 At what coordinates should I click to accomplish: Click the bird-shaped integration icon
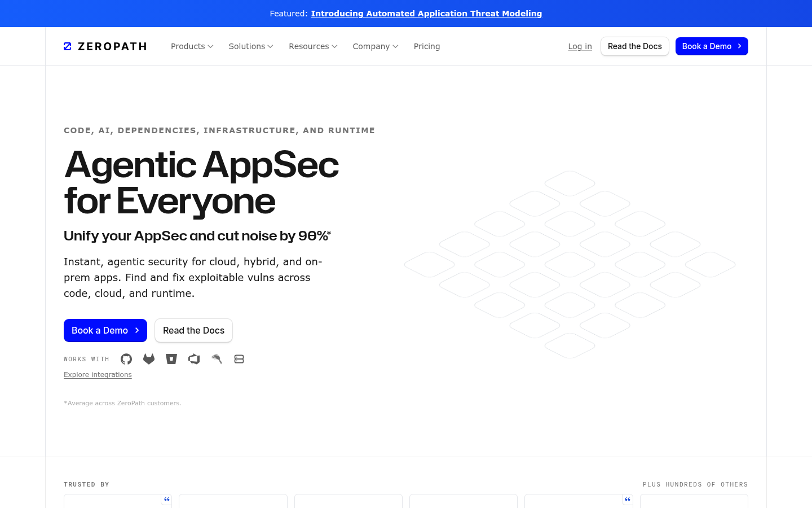(x=217, y=359)
